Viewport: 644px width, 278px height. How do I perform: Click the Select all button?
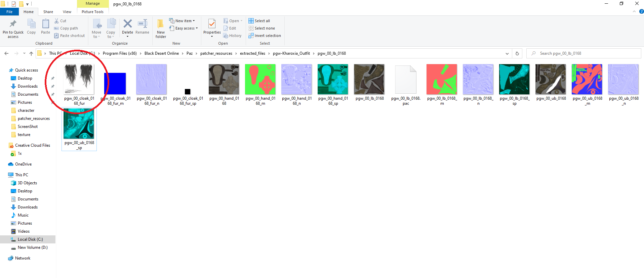coord(259,21)
